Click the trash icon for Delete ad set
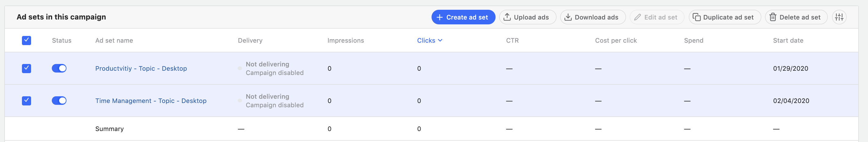 click(773, 17)
